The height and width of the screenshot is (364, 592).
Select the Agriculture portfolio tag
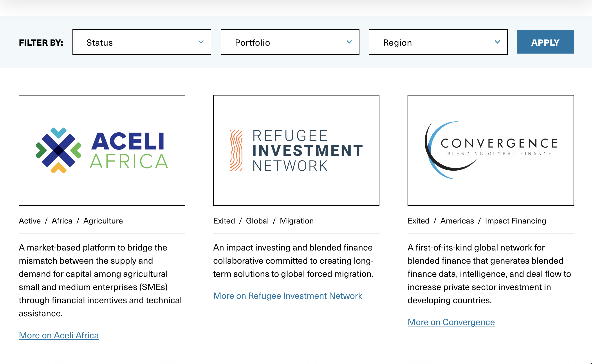point(103,221)
